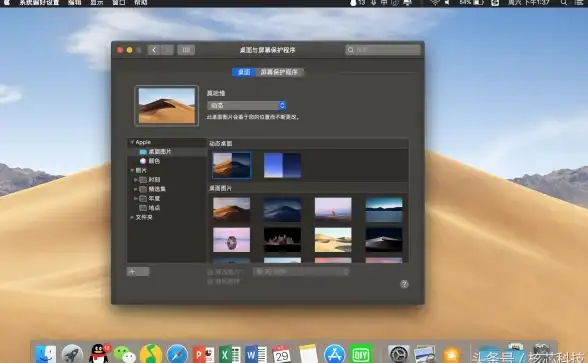588x363 pixels.
Task: Expand the 文件夹 section
Action: 132,217
